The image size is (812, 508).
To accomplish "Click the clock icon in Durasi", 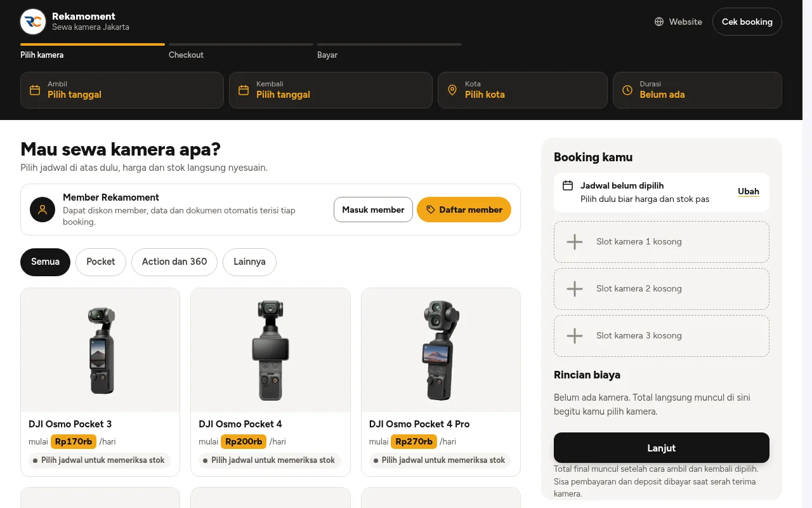I will click(627, 90).
